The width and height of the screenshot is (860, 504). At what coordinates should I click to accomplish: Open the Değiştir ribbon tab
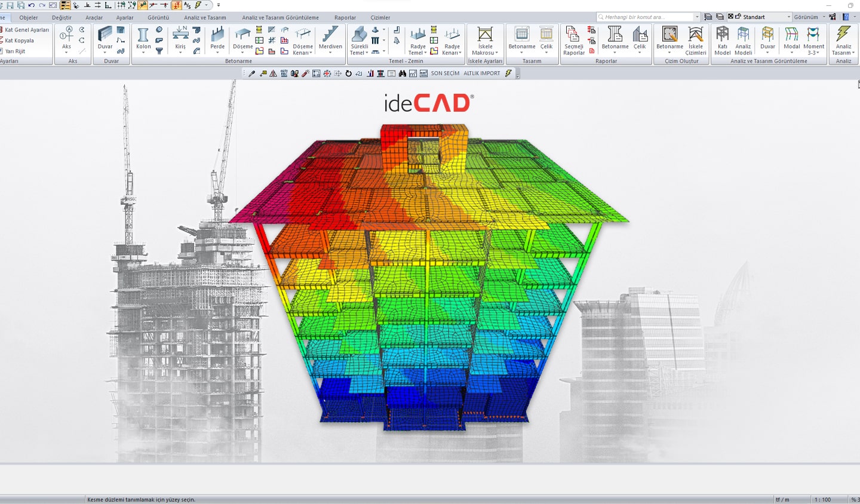tap(62, 17)
